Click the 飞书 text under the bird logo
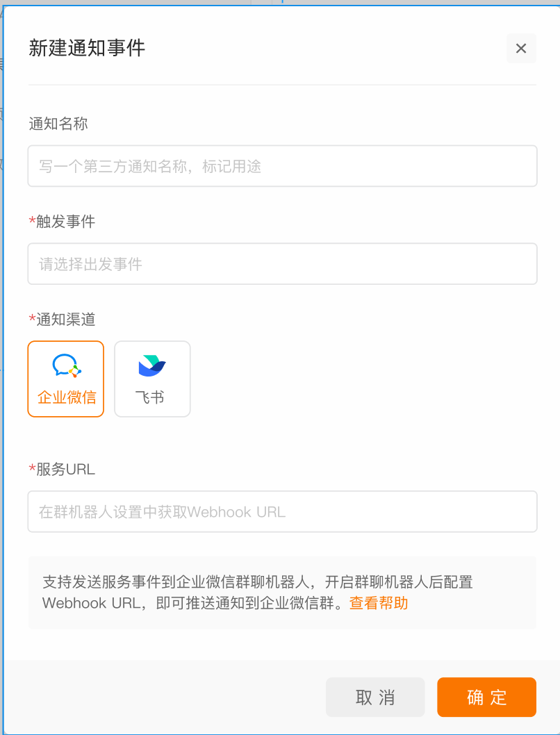The image size is (560, 735). (x=149, y=397)
